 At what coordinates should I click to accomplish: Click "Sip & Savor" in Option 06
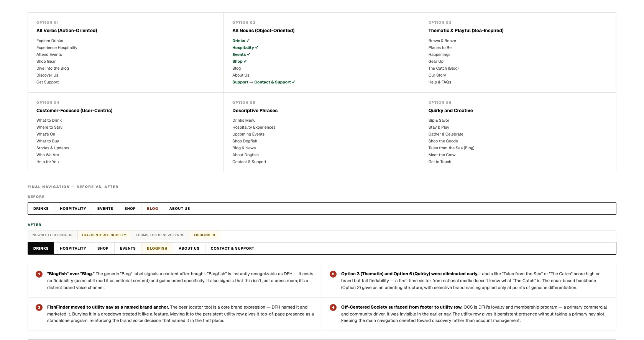[439, 121]
